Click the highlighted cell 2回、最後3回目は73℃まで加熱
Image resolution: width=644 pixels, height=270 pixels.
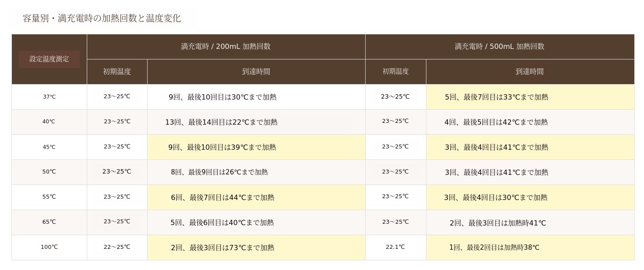222,248
